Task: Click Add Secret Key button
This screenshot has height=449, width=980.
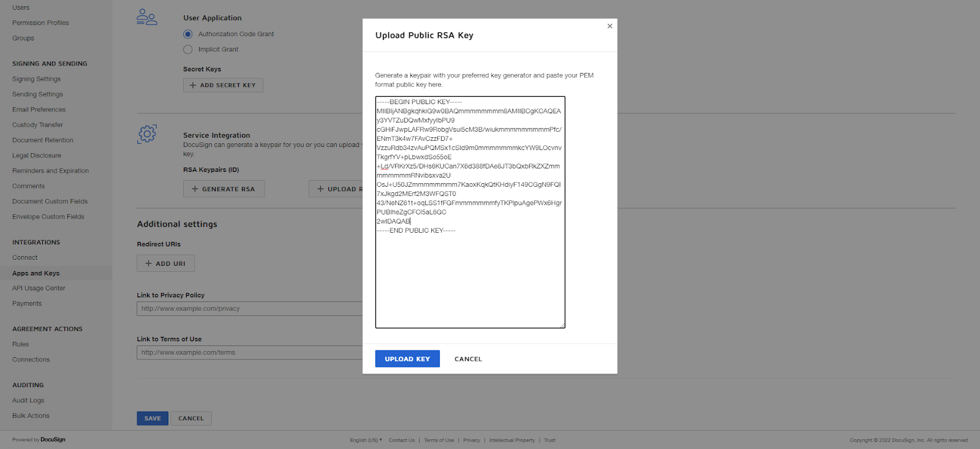Action: [x=223, y=85]
